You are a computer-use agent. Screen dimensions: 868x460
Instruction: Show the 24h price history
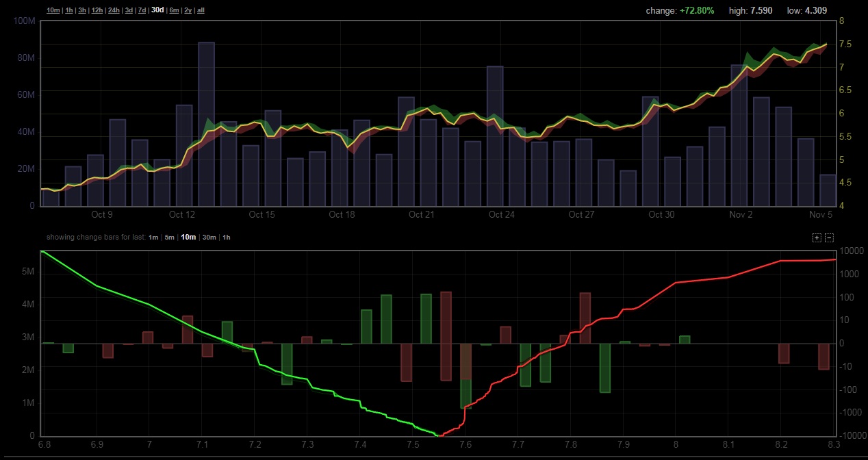click(114, 10)
